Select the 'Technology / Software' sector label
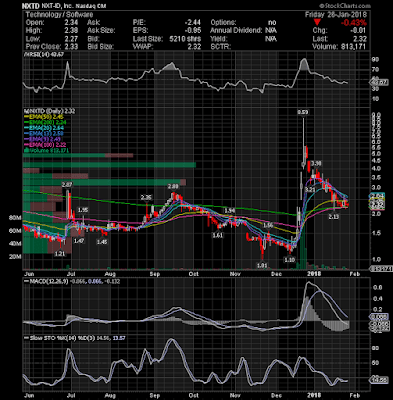 (59, 15)
